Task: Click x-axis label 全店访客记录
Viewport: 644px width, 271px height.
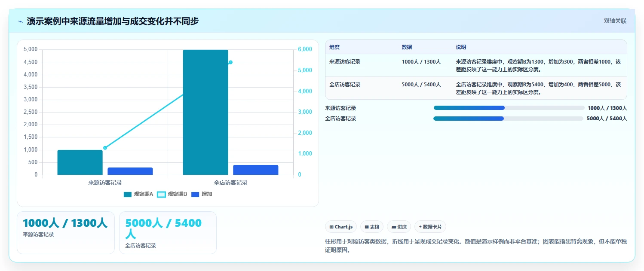Action: tap(230, 183)
